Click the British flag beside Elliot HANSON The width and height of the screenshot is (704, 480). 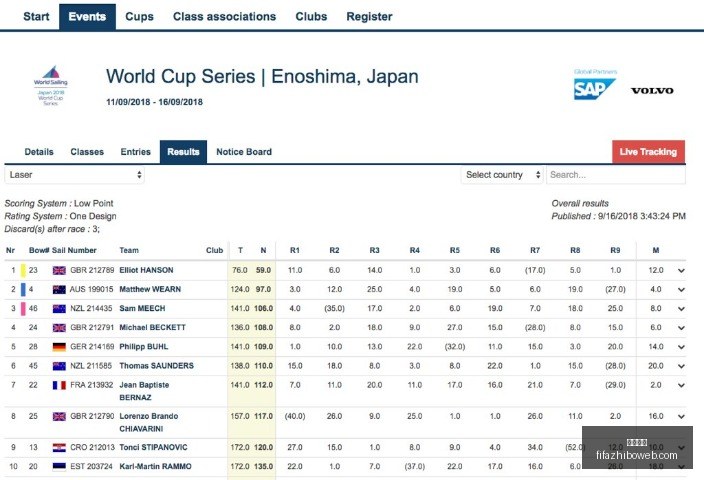[59, 270]
